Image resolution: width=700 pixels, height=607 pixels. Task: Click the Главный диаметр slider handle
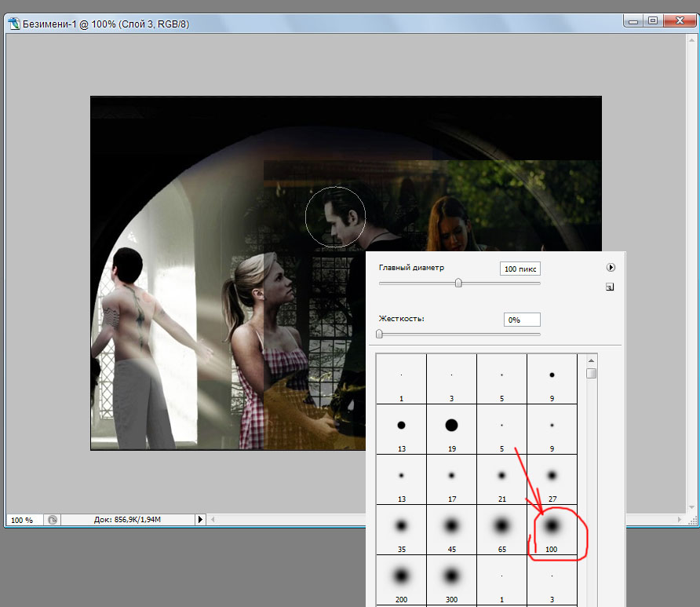tap(458, 283)
